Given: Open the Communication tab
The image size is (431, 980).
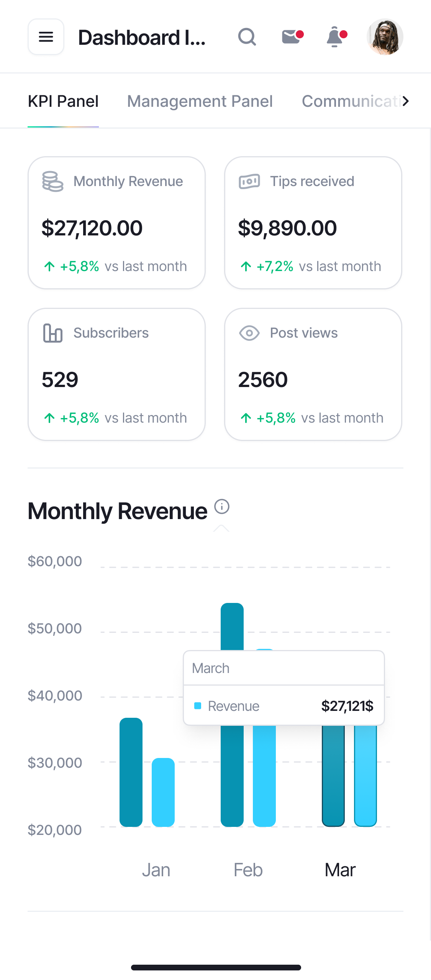Looking at the screenshot, I should (x=351, y=101).
